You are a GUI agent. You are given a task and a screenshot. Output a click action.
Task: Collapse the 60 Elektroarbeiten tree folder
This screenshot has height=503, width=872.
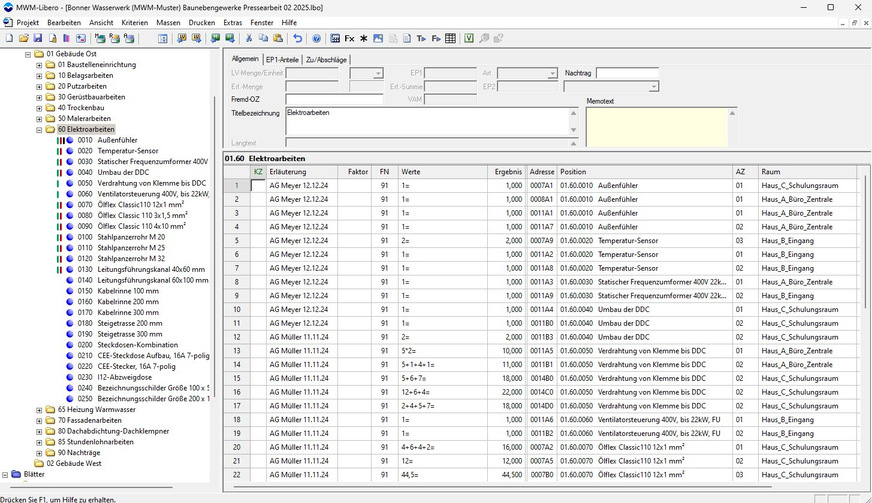coord(39,129)
